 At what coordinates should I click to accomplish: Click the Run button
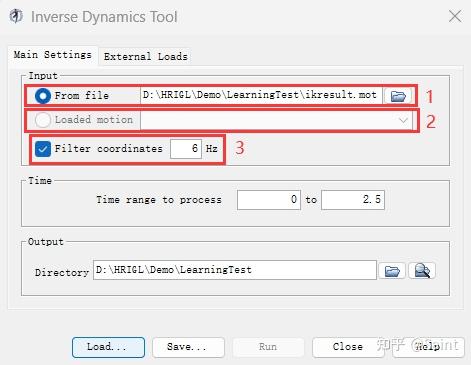[268, 347]
